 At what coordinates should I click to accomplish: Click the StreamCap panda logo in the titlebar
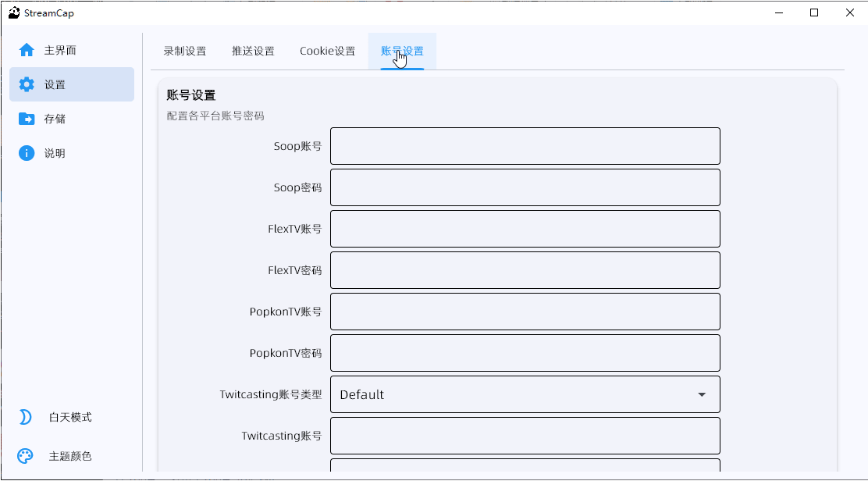click(14, 12)
